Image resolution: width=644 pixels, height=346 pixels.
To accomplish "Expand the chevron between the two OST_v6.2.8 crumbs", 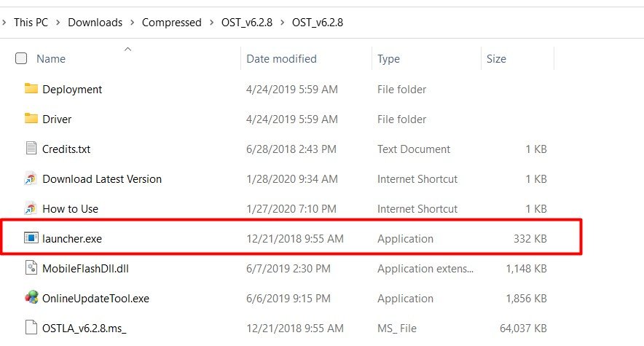I will 282,22.
